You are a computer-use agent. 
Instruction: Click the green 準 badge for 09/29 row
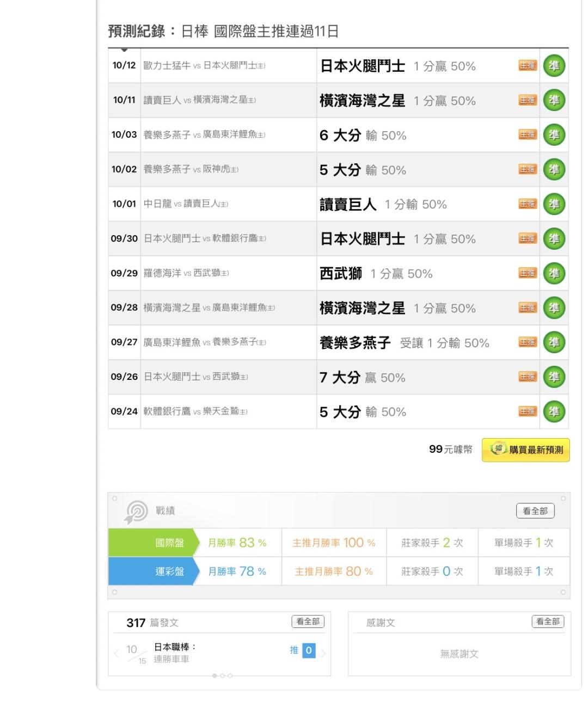click(554, 273)
